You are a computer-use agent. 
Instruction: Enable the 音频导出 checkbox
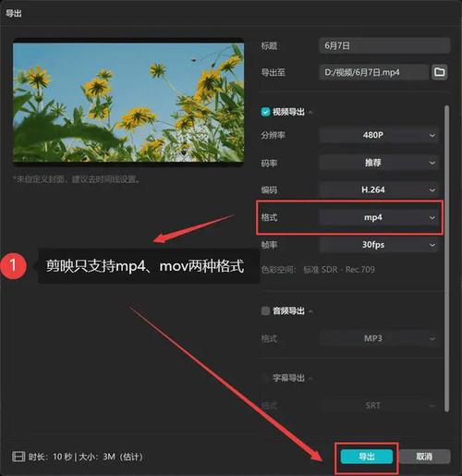265,311
